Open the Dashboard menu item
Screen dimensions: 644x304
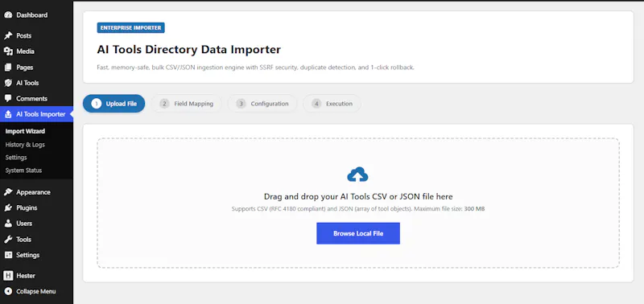click(x=36, y=15)
